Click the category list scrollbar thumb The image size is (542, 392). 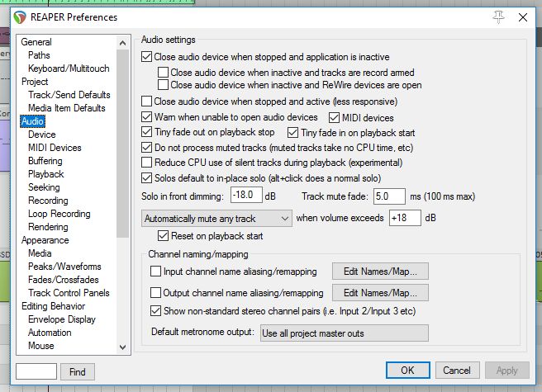[x=122, y=144]
